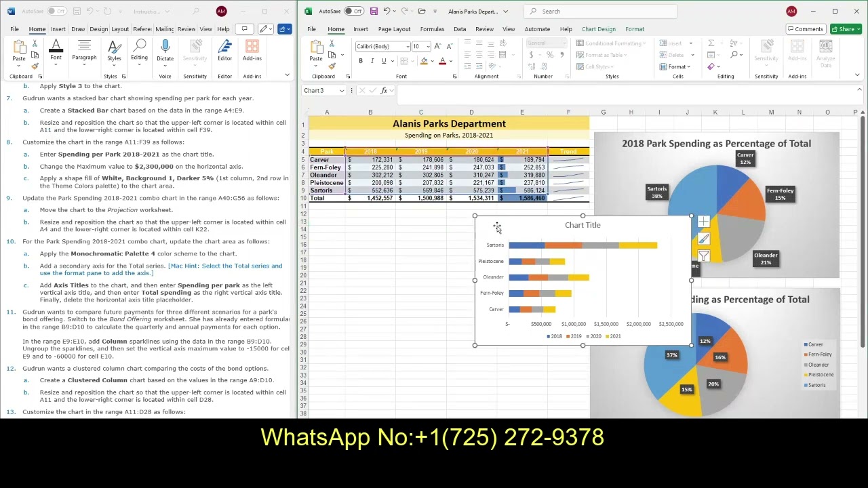The height and width of the screenshot is (488, 868).
Task: Click the Save icon in Excel
Action: (374, 11)
